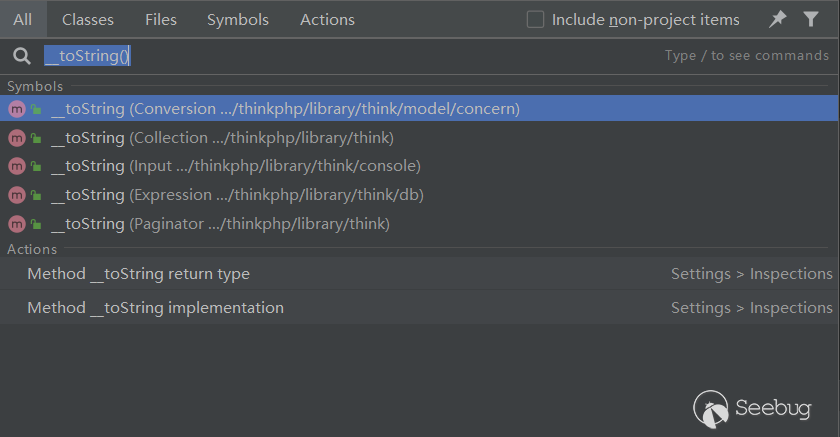Choose __toString in Paginator result
Viewport: 840px width, 437px height.
pos(220,224)
